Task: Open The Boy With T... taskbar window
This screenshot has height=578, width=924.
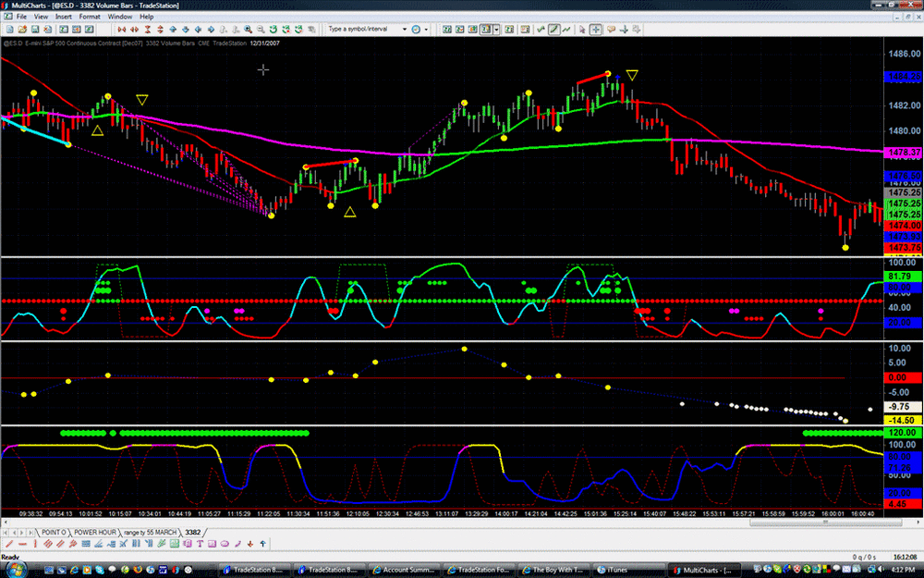Action: point(553,570)
